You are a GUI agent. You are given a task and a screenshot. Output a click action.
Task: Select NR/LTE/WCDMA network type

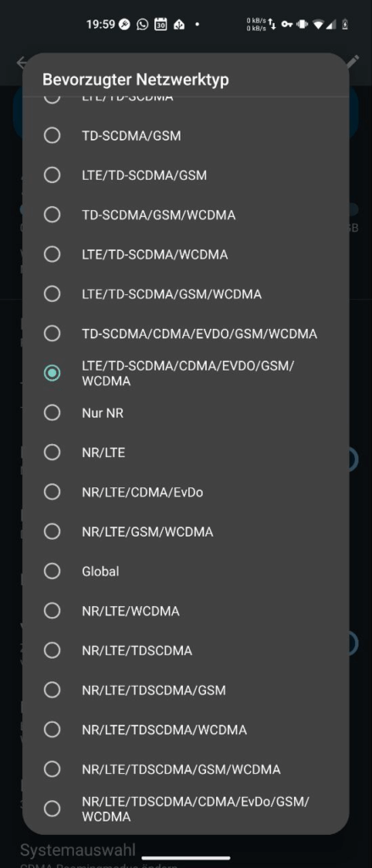[186, 611]
